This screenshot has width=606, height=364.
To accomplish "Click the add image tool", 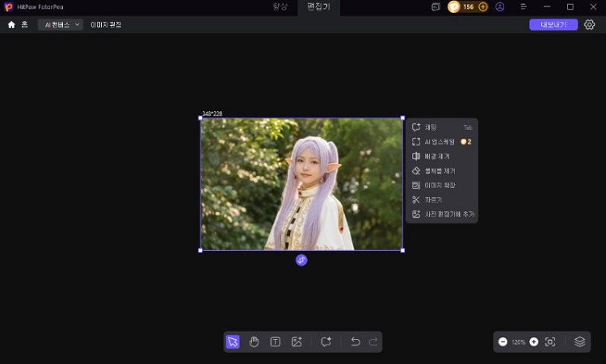I will coord(297,341).
